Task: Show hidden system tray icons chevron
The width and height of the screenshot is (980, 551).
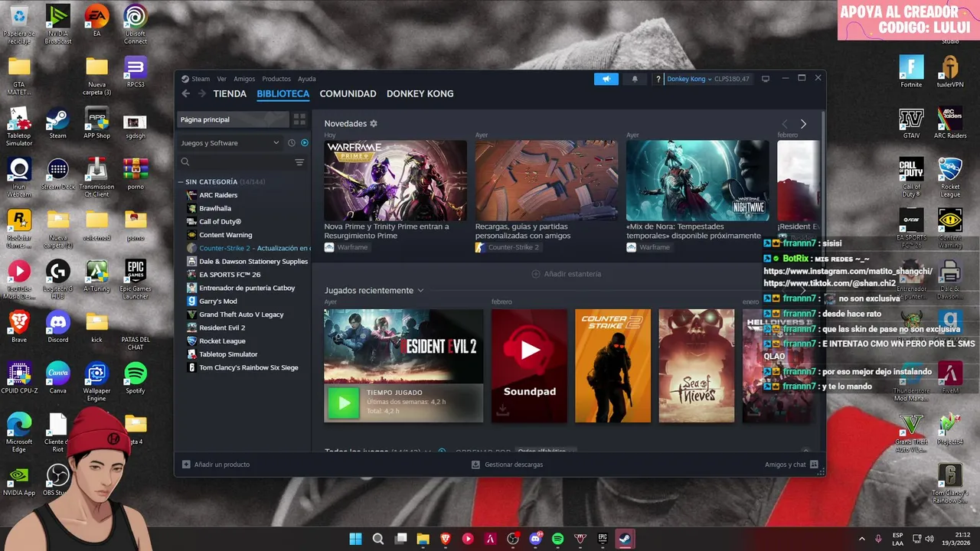Action: point(861,539)
